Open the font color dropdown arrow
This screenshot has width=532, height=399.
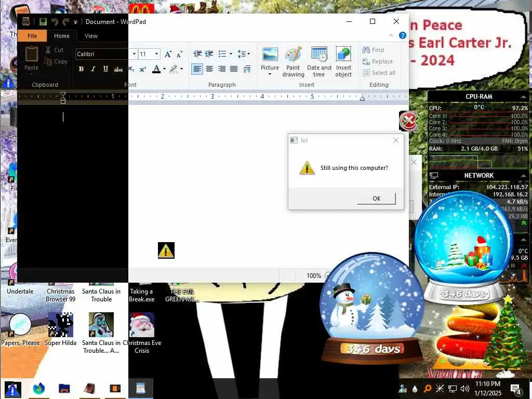pos(165,69)
